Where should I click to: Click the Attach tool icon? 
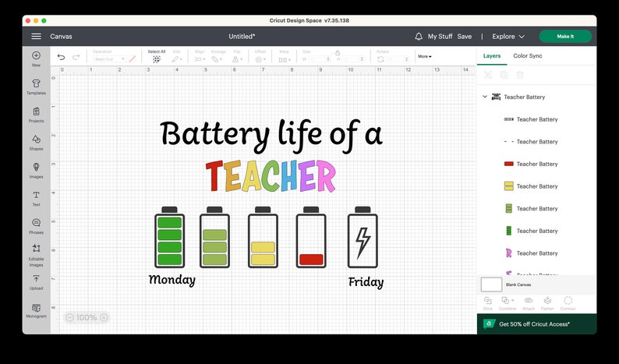529,300
